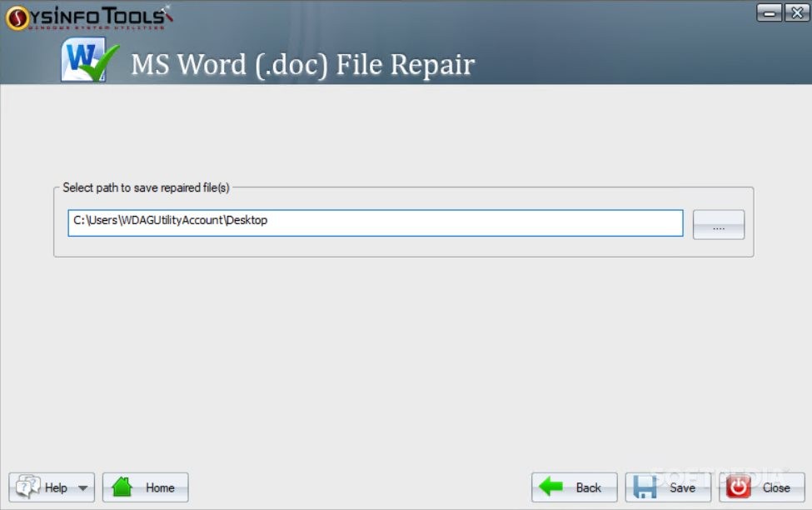Focus the save path input field
The image size is (812, 510).
(376, 222)
